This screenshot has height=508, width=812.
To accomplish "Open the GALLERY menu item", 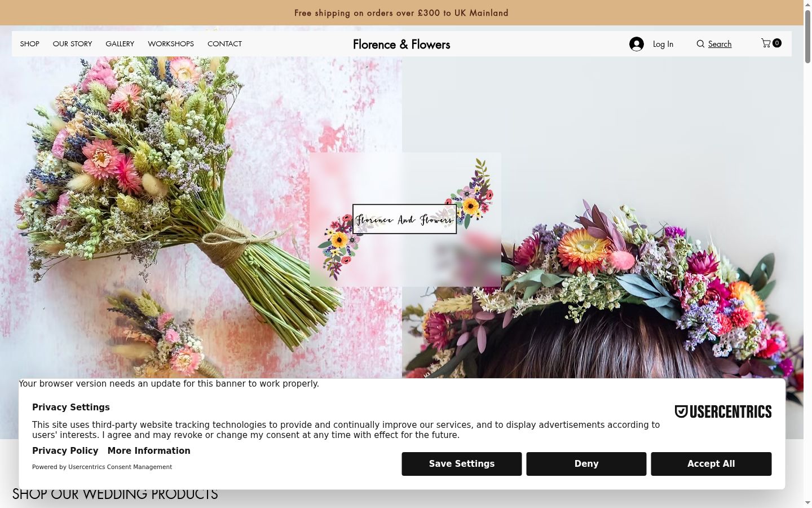I will [x=120, y=43].
